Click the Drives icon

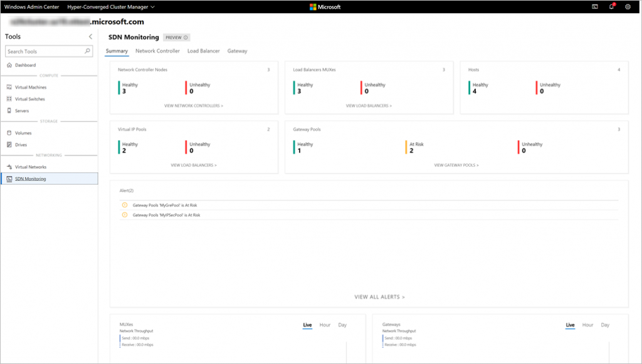click(x=9, y=145)
